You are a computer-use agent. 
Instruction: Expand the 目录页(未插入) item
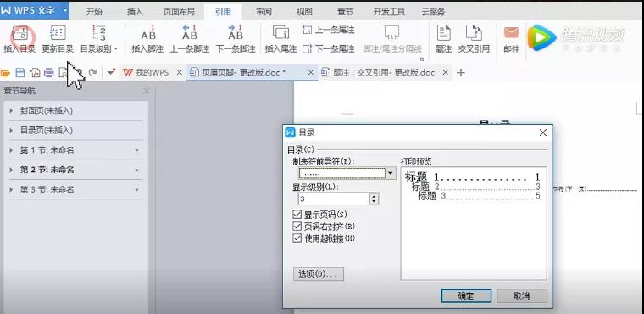(x=11, y=131)
